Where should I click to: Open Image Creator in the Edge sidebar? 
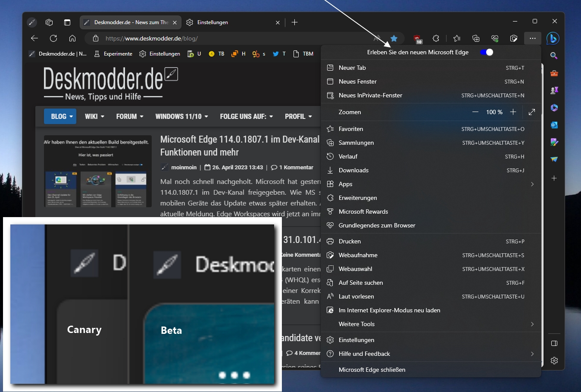(x=554, y=142)
